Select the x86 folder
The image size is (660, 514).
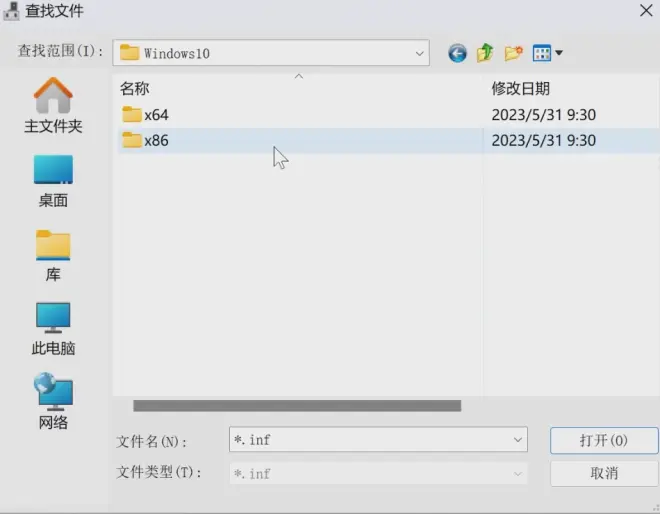pyautogui.click(x=301, y=141)
